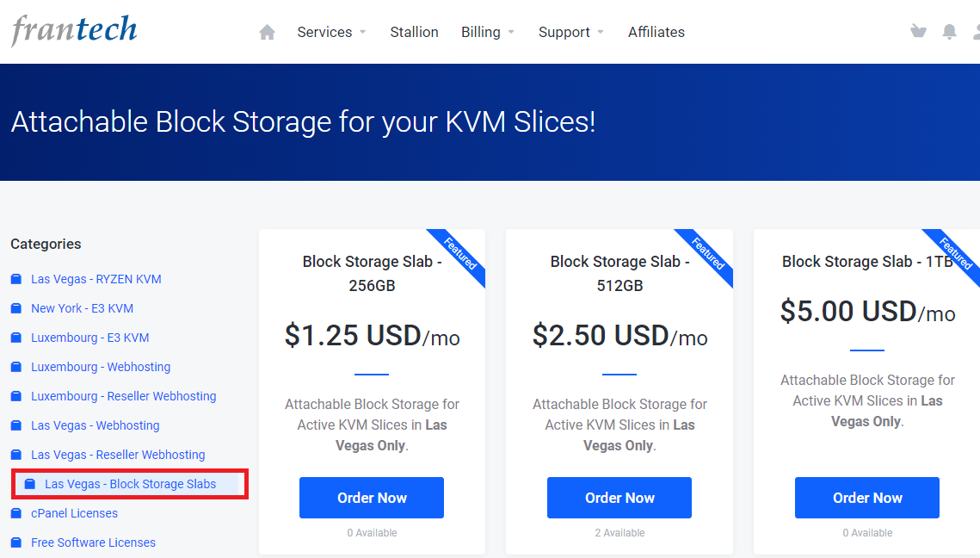Viewport: 980px width, 558px height.
Task: Click folder icon beside Luxembourg - Webhosting
Action: coord(16,367)
